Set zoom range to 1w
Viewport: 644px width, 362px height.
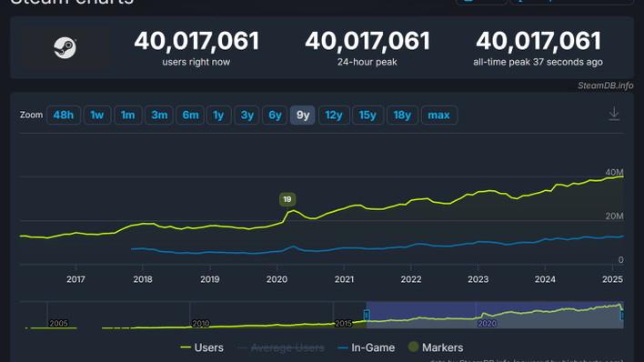(97, 115)
